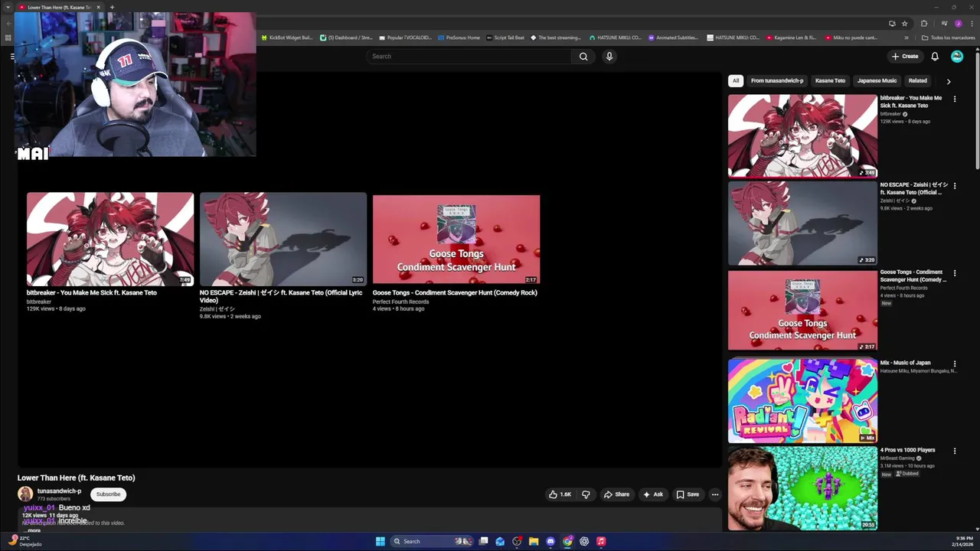The width and height of the screenshot is (980, 551).
Task: Open taskbar weather widget 22°C
Action: tap(24, 541)
